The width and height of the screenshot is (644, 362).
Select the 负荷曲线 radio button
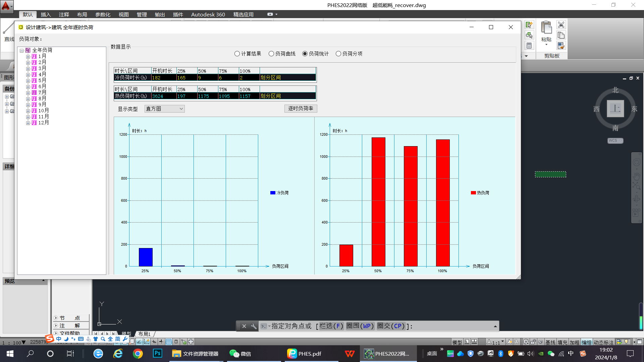pos(271,54)
